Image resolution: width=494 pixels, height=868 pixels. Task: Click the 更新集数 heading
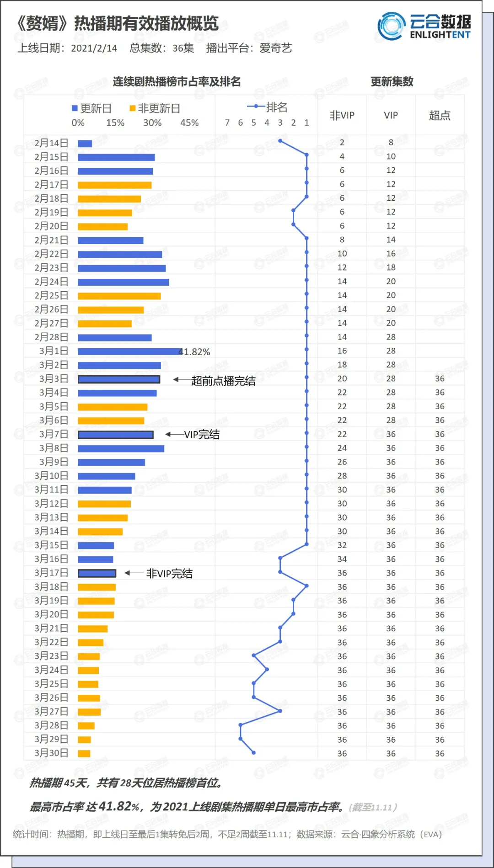(x=392, y=81)
